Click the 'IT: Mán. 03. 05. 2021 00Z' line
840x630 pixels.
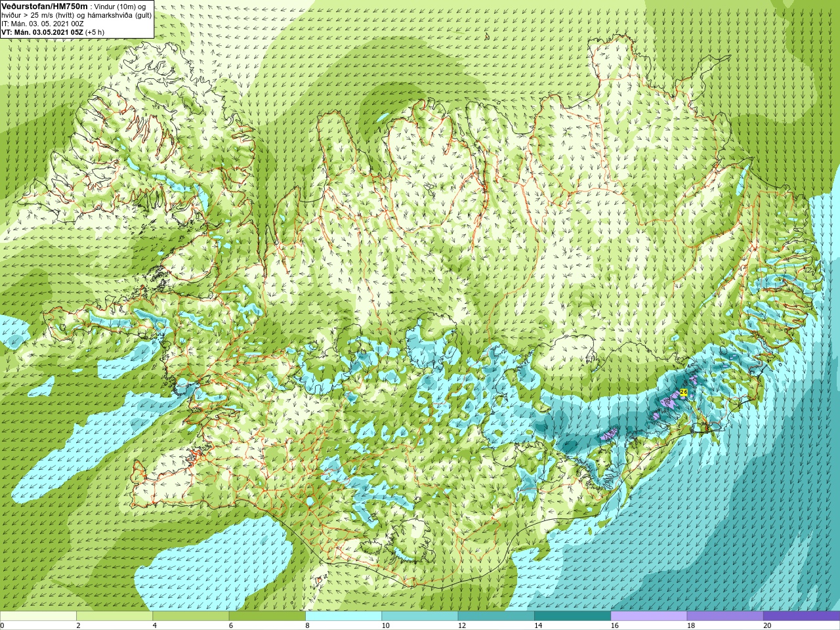[x=43, y=24]
